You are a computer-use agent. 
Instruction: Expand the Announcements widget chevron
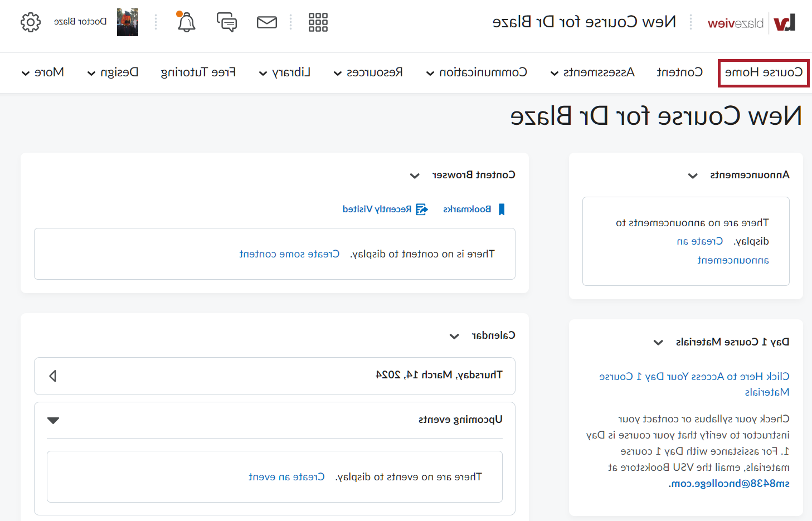pyautogui.click(x=693, y=176)
